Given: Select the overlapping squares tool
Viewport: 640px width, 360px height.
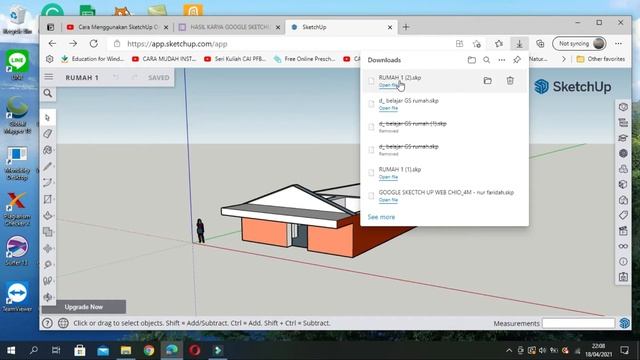Looking at the screenshot, I should click(x=48, y=232).
